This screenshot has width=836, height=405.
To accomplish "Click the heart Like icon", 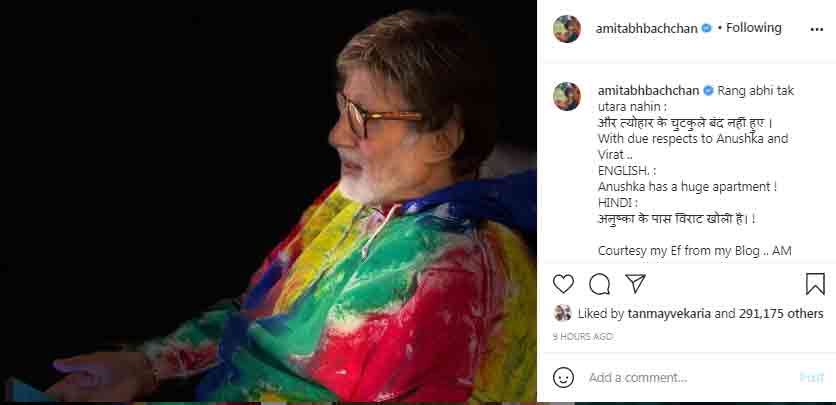I will point(564,284).
